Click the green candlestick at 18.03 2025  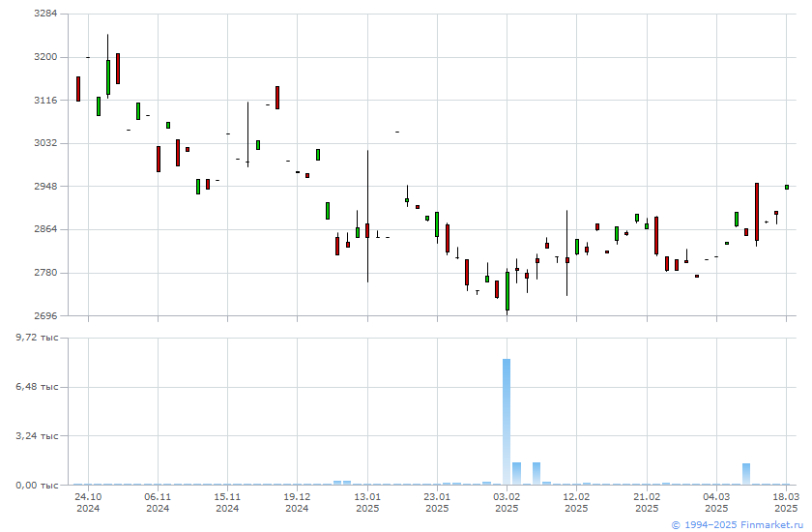coord(787,187)
